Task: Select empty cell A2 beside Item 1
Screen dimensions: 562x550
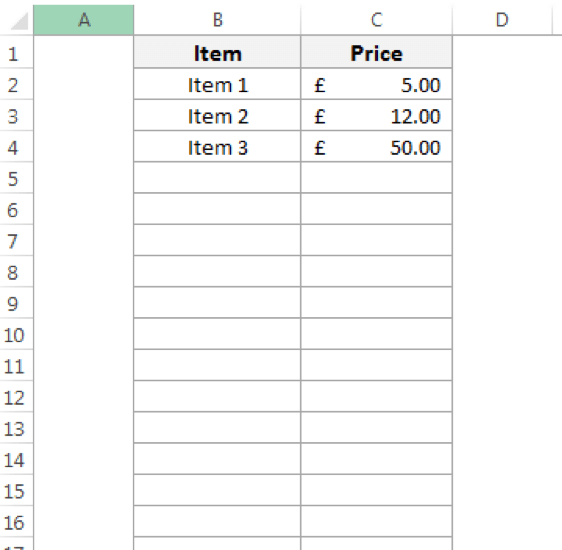Action: tap(84, 84)
